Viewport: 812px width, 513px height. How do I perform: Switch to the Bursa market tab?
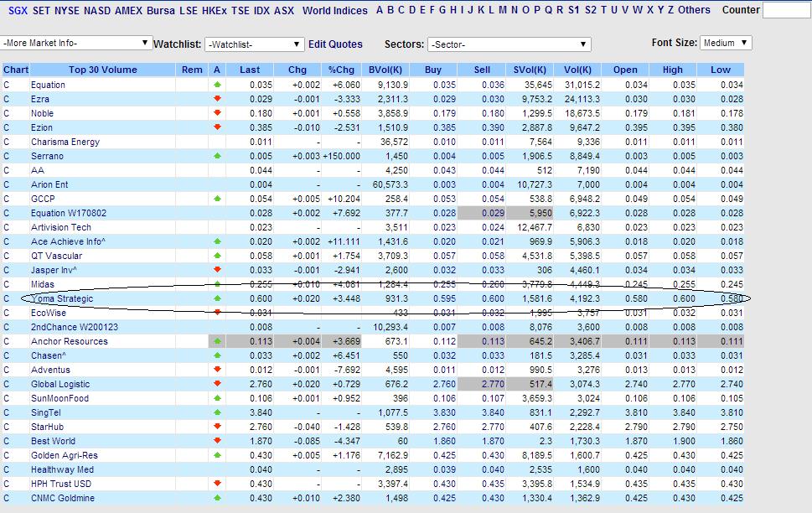click(x=161, y=10)
